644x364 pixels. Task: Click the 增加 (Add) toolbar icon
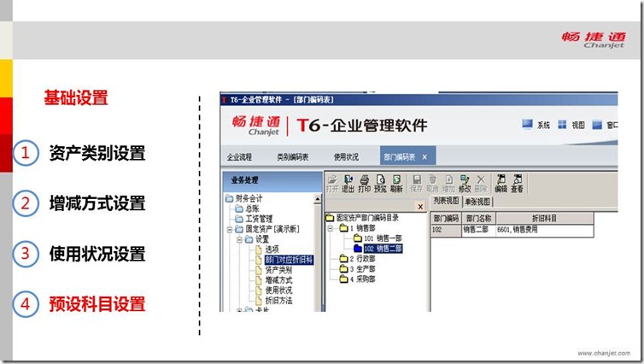pyautogui.click(x=448, y=184)
